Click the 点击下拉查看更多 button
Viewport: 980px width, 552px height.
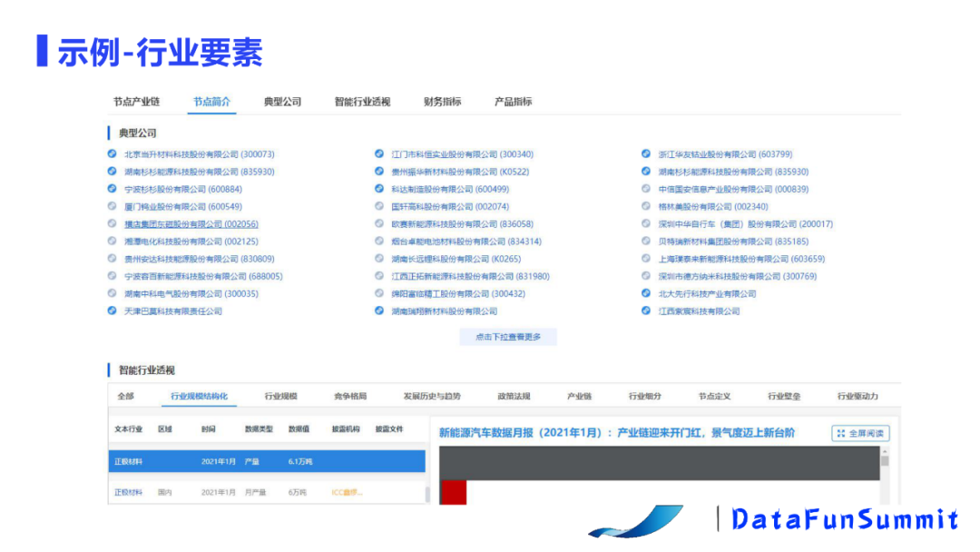point(508,337)
